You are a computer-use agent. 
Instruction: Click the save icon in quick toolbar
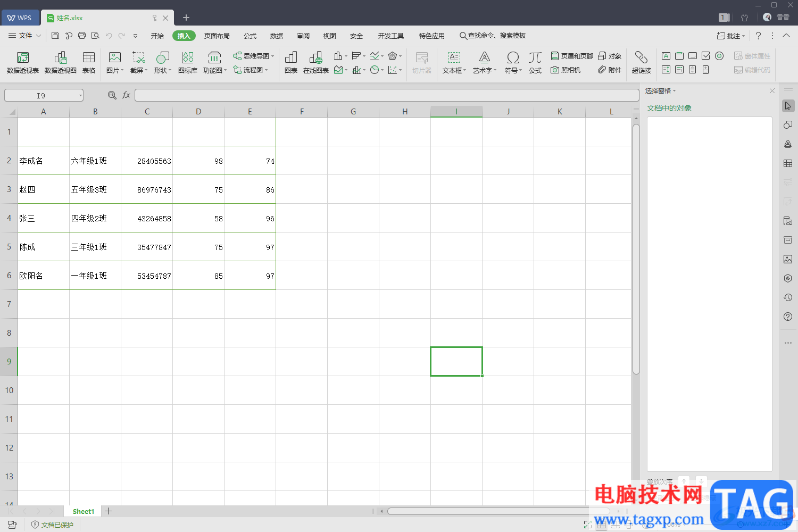pyautogui.click(x=55, y=36)
